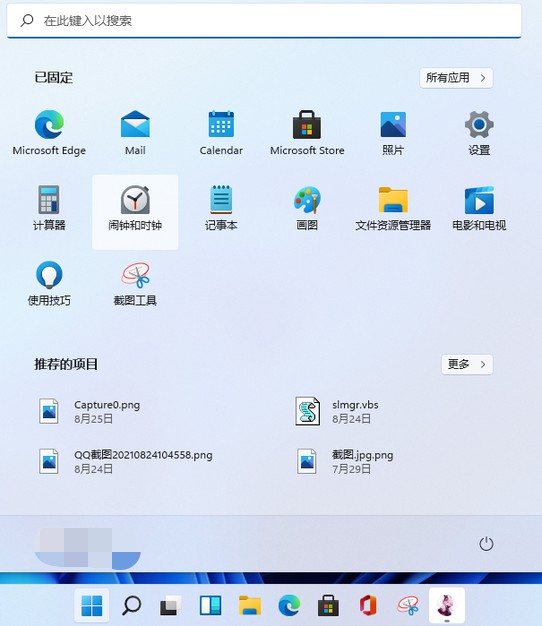Image resolution: width=542 pixels, height=626 pixels.
Task: Open 文件资源管理器 pinned app
Action: [x=393, y=208]
